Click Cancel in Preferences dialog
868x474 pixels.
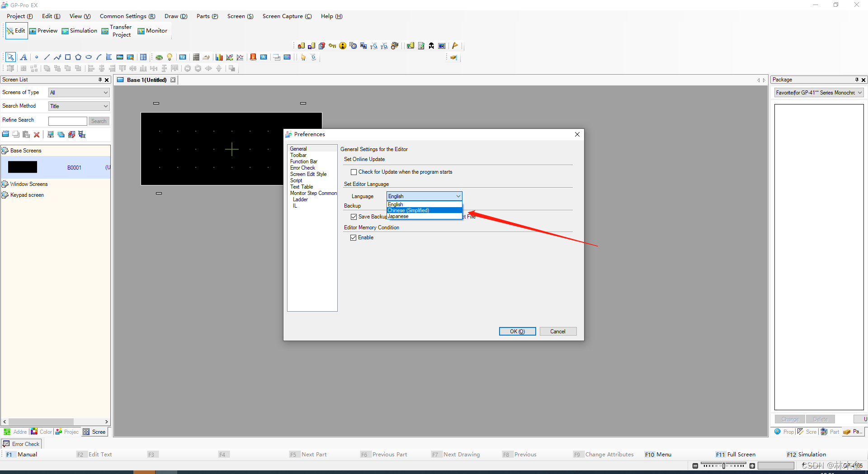(x=558, y=332)
